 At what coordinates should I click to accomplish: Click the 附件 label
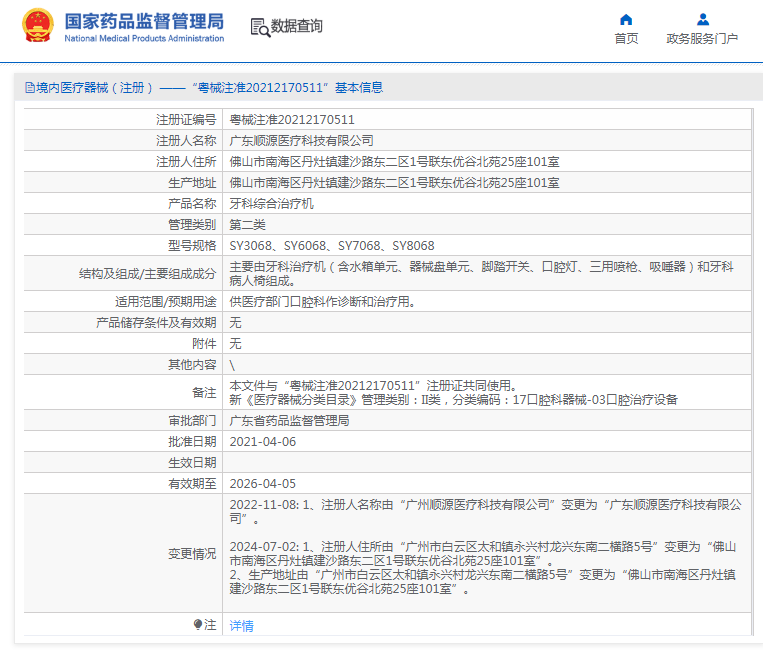click(204, 344)
